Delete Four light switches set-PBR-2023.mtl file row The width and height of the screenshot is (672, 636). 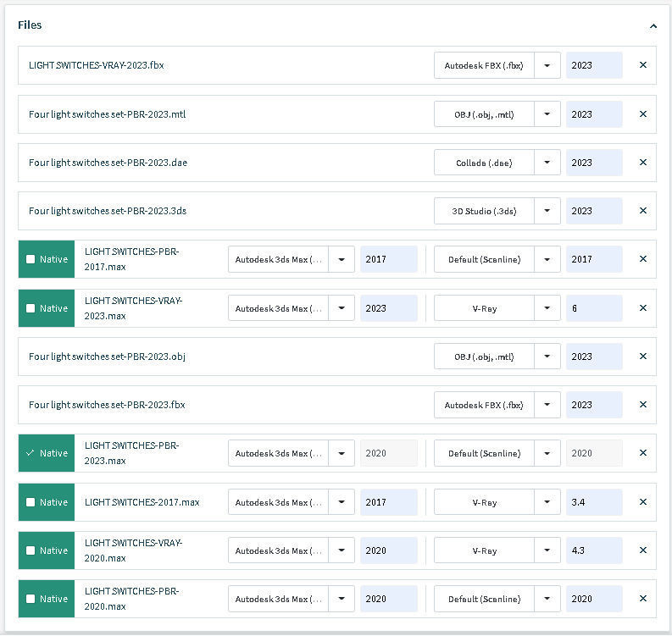click(x=642, y=114)
